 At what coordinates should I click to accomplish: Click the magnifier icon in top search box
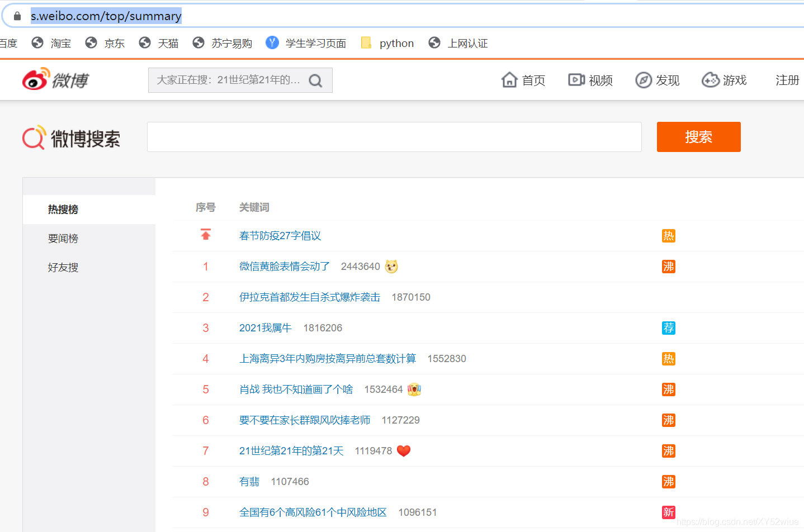pos(316,80)
